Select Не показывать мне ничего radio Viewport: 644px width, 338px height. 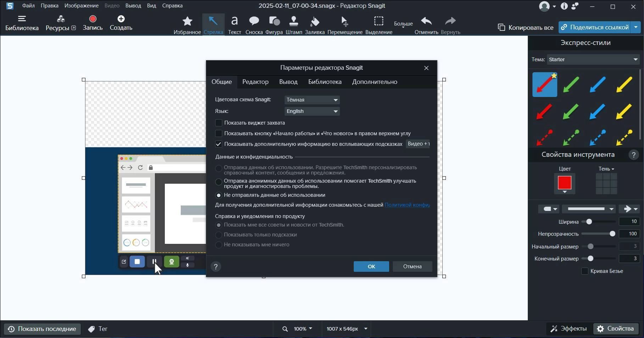click(x=219, y=245)
